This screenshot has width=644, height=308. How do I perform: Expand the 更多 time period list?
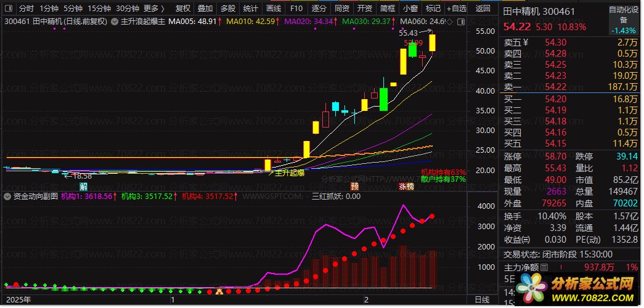tap(153, 9)
